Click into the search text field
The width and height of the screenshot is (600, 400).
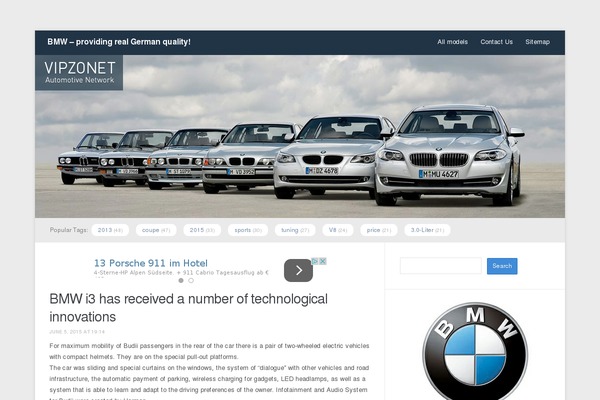(x=440, y=266)
